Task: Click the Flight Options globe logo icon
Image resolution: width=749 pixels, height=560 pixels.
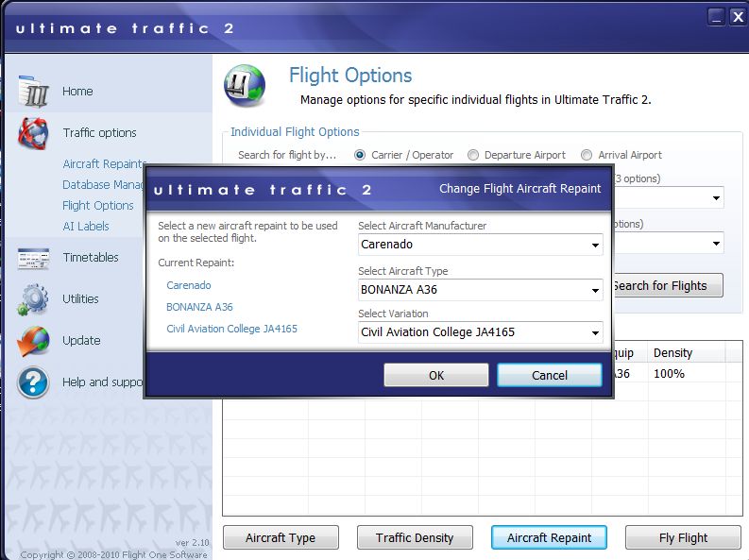Action: click(245, 86)
